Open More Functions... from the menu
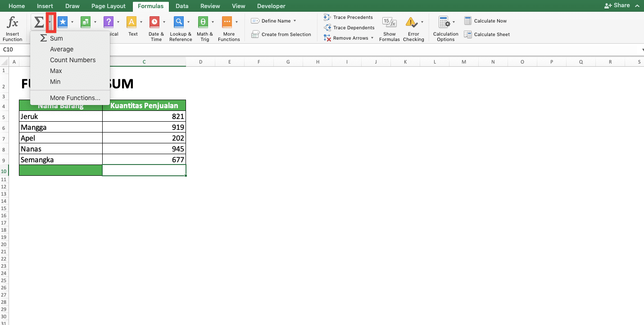 pyautogui.click(x=70, y=98)
